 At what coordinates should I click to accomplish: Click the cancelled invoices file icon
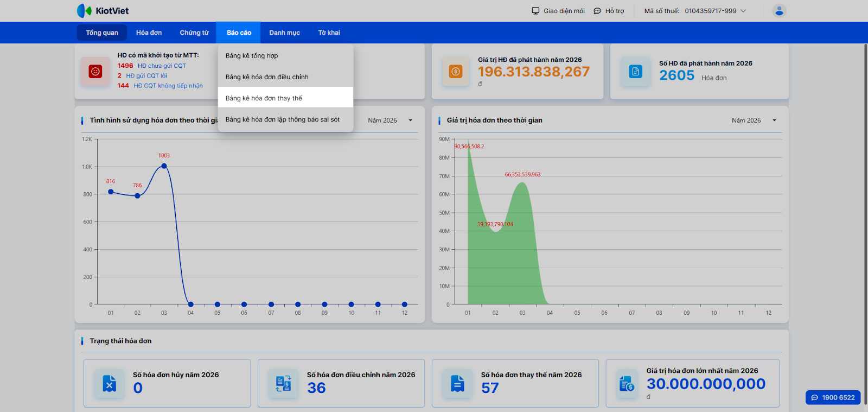tap(110, 384)
